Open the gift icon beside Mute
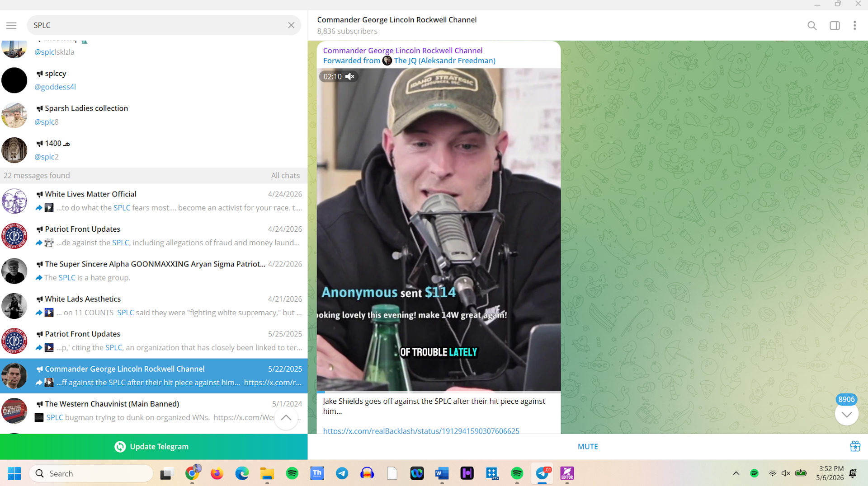 pyautogui.click(x=855, y=446)
